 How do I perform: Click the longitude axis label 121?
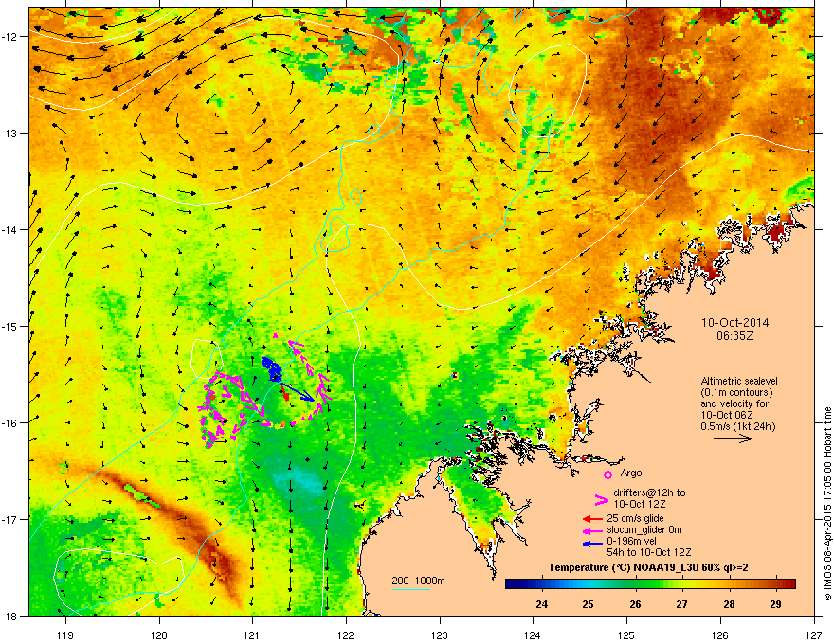pos(253,635)
